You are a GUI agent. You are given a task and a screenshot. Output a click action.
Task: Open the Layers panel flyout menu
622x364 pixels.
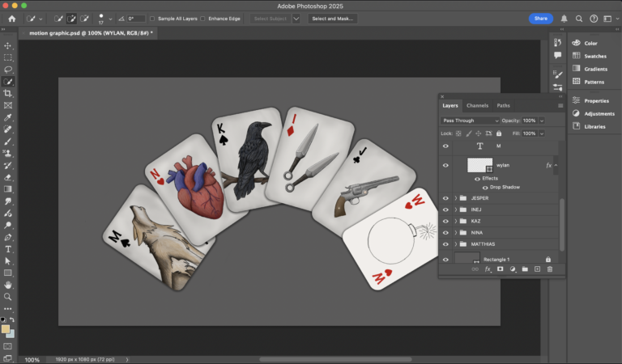560,106
